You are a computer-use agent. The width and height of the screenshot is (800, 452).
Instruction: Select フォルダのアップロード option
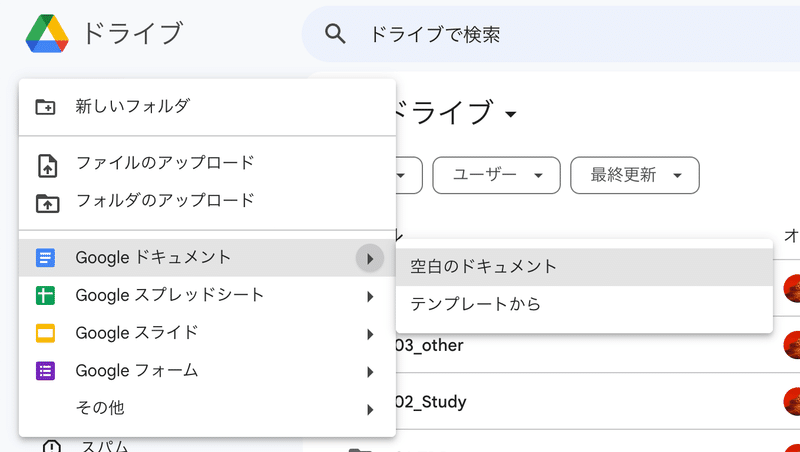(x=207, y=200)
